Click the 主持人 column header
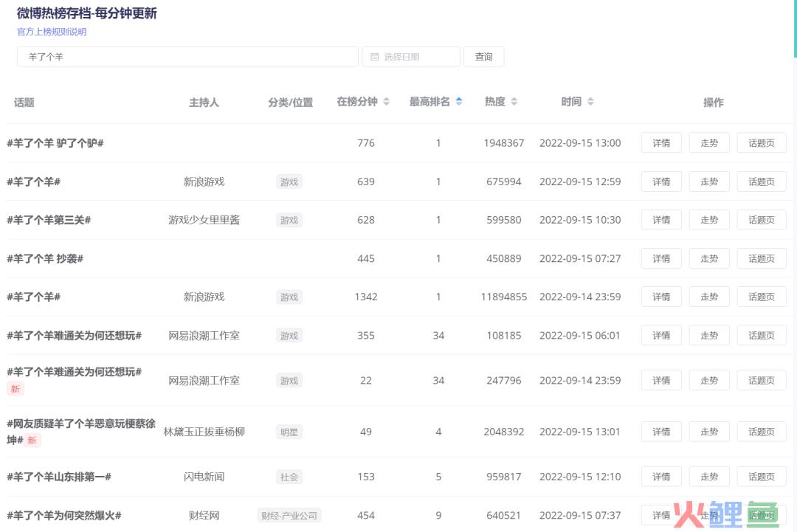Viewport: 797px width, 532px height. pos(204,103)
